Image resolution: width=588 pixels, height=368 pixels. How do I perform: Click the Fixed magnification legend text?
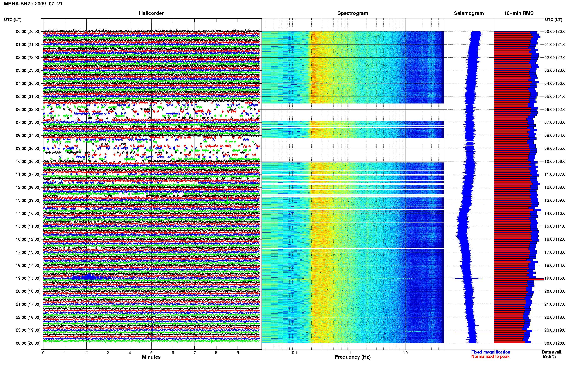[x=491, y=352]
